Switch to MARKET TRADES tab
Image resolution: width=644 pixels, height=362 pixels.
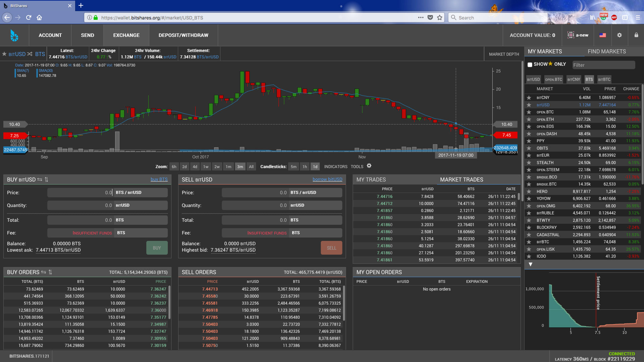click(461, 179)
